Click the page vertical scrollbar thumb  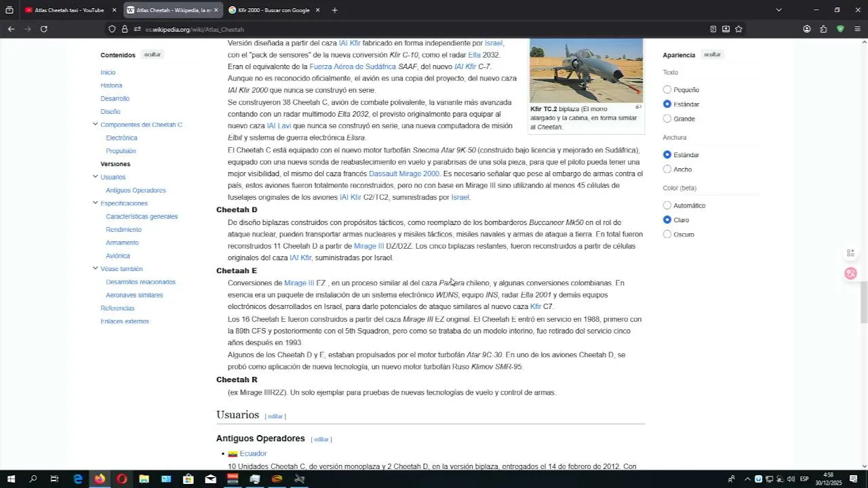point(864,302)
